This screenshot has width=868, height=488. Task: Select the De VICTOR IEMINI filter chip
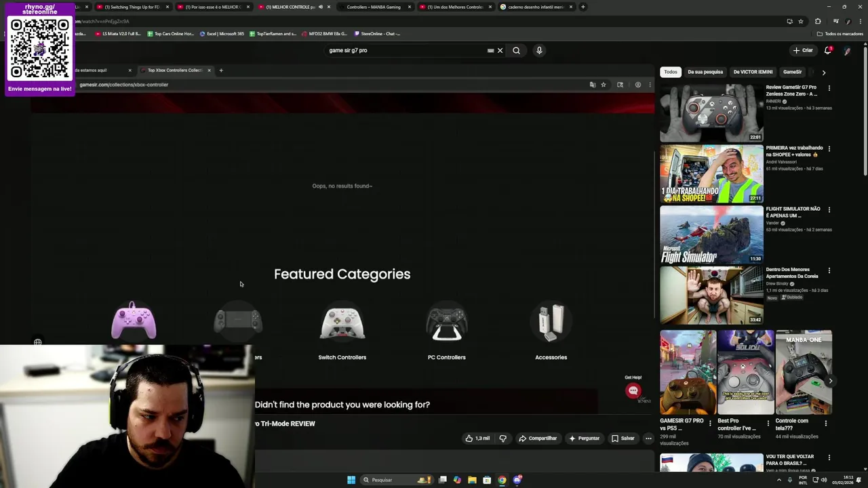click(753, 72)
